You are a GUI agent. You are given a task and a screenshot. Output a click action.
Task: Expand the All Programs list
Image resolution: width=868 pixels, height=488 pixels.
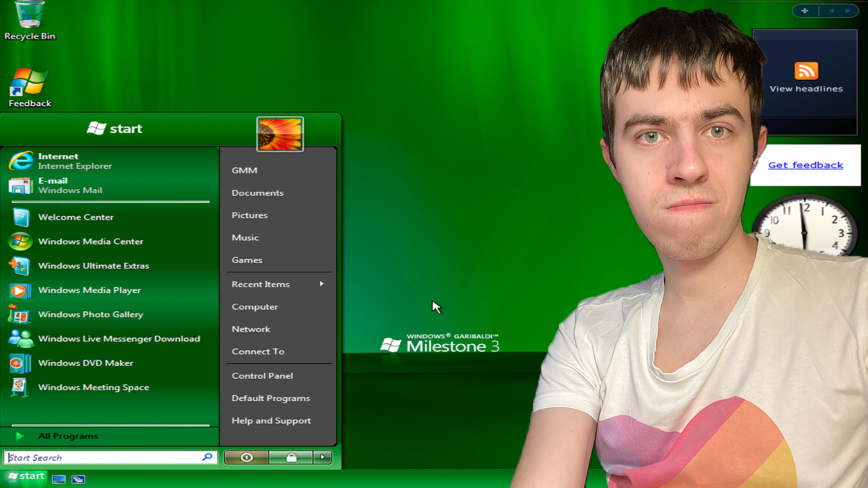point(68,436)
